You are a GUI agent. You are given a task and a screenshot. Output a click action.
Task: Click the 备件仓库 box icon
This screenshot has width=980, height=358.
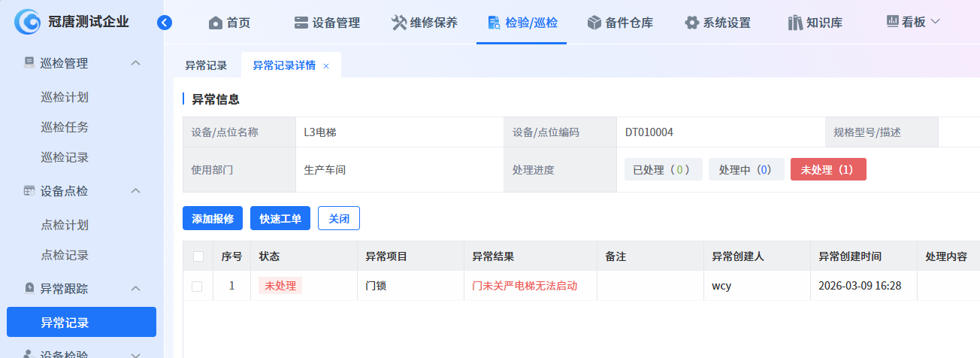pos(594,23)
